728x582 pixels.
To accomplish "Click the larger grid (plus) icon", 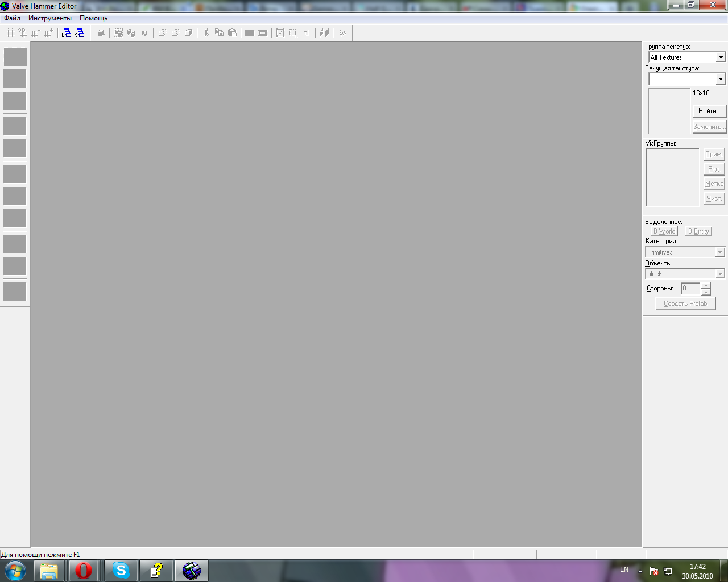I will (49, 33).
